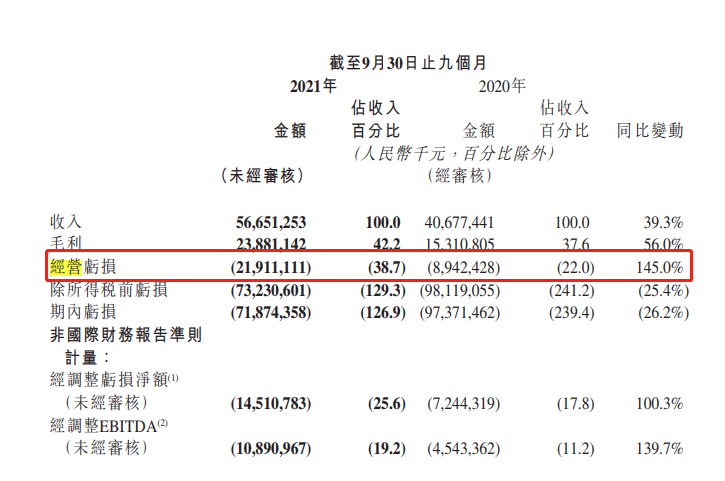This screenshot has height=481, width=725.
Task: Select the 收入 row label
Action: click(66, 222)
